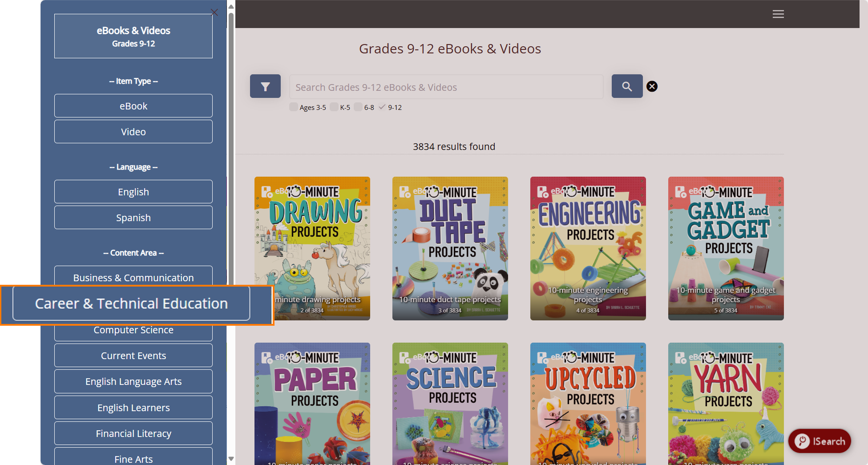Open 10-minute drawing projects book

(x=312, y=248)
